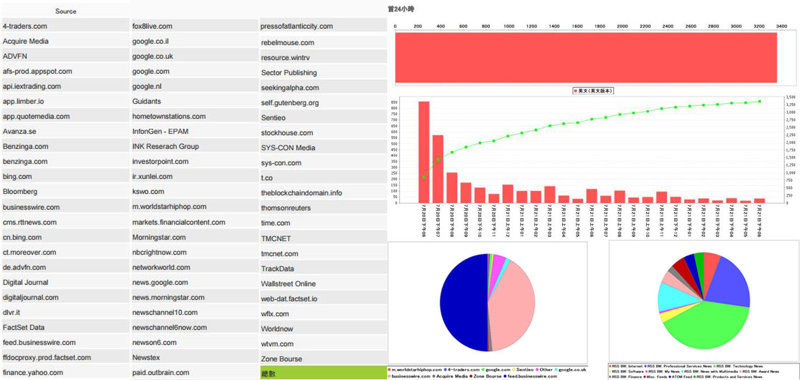Image resolution: width=800 pixels, height=380 pixels.
Task: Select newschannel10.com cell
Action: tap(195, 312)
